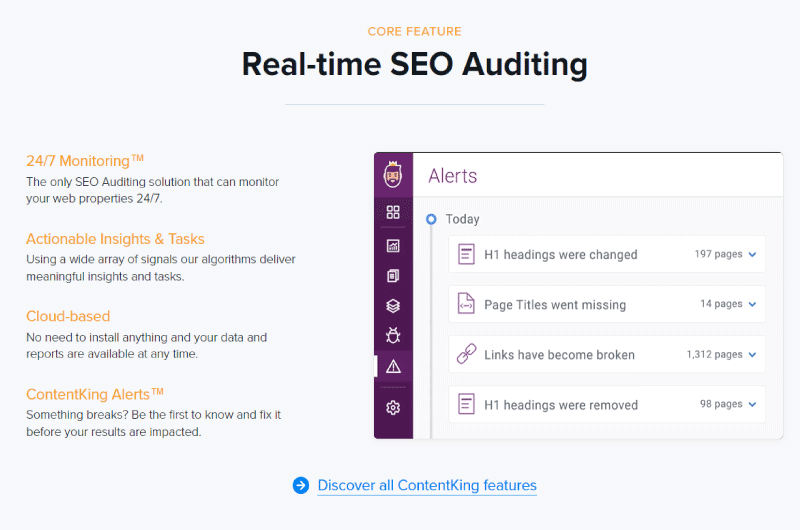Click the Today timeline marker circle

431,219
